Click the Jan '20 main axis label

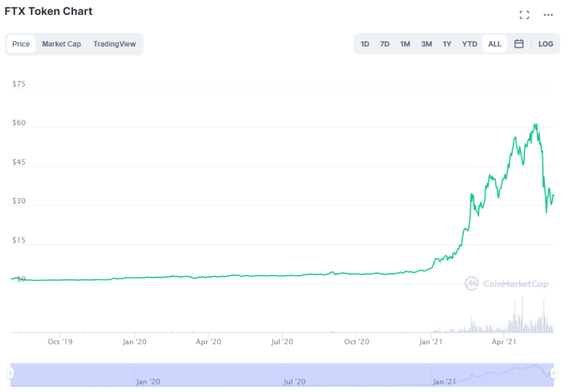(x=135, y=342)
